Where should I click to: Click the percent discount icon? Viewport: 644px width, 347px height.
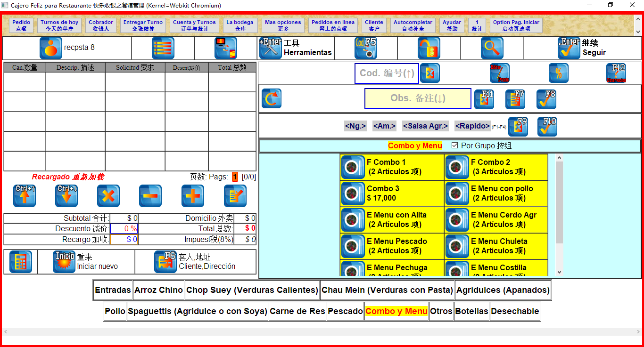tap(559, 73)
